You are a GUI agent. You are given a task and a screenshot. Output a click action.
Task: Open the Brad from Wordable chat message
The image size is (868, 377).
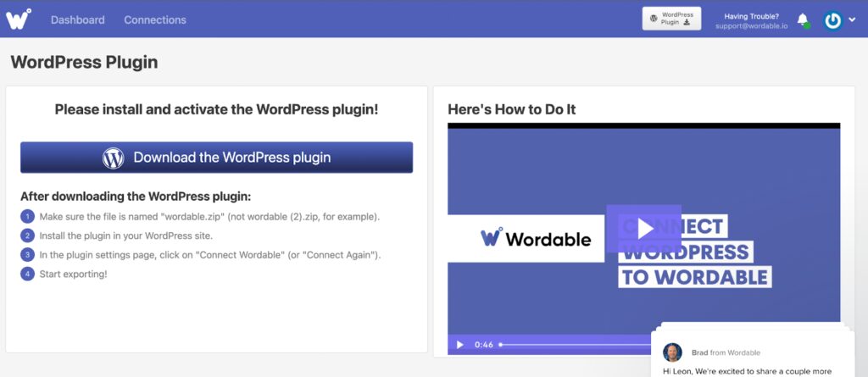[751, 354]
